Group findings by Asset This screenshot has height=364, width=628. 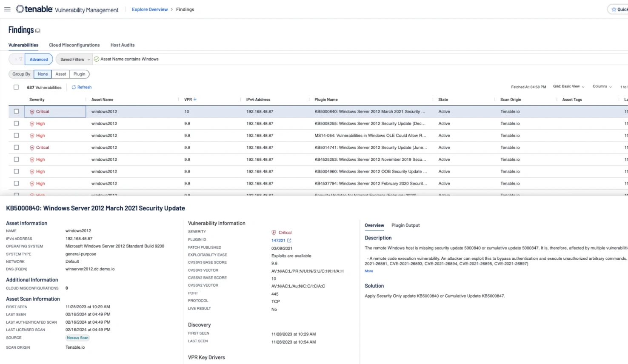[x=61, y=74]
